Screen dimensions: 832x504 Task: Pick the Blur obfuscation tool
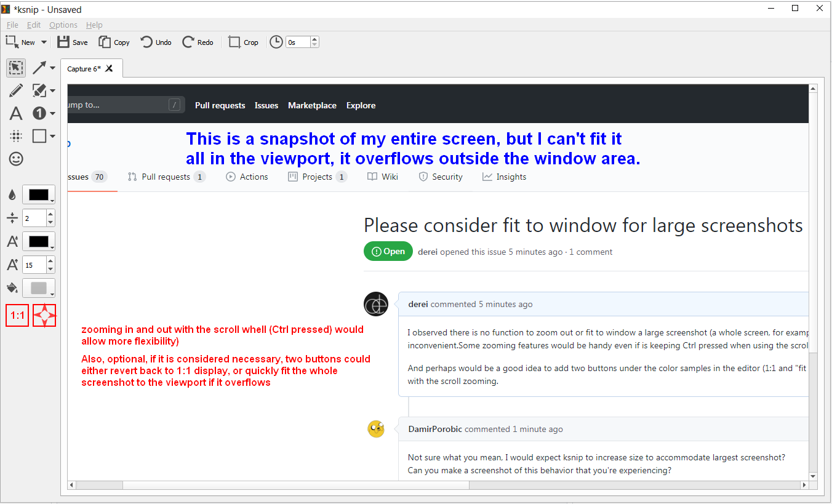[16, 136]
